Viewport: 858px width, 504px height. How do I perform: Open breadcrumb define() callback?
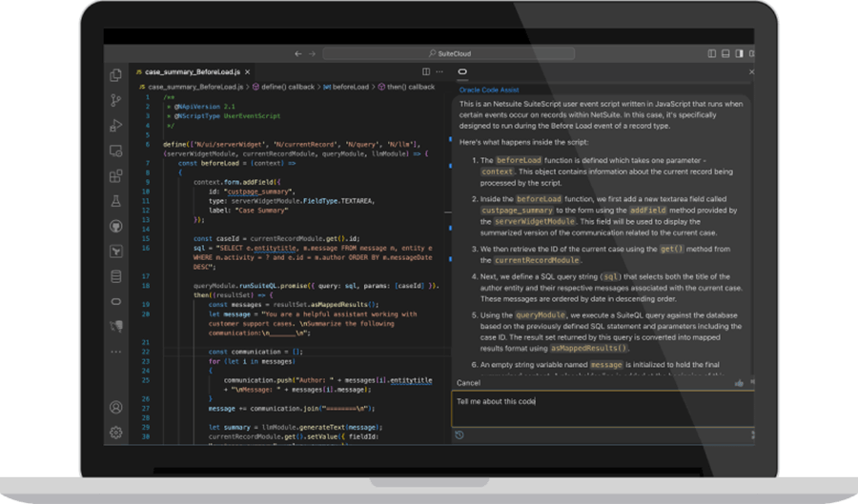coord(283,87)
